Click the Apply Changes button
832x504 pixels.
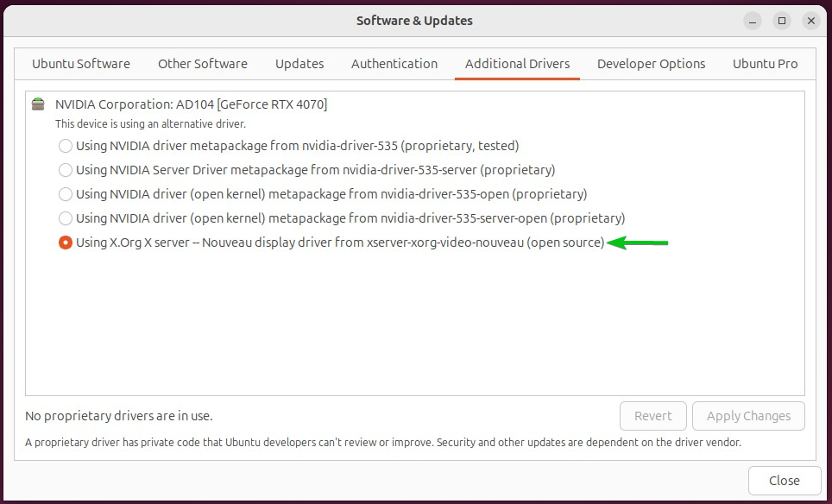click(748, 416)
